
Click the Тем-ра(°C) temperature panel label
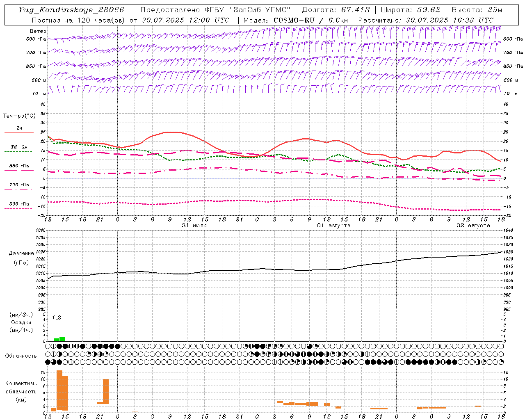tap(19, 116)
